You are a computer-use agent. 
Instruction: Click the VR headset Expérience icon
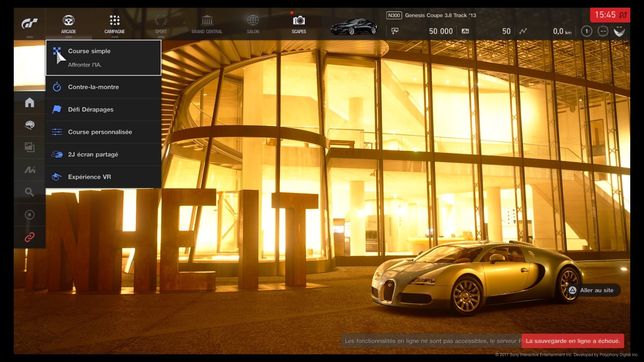coord(57,177)
